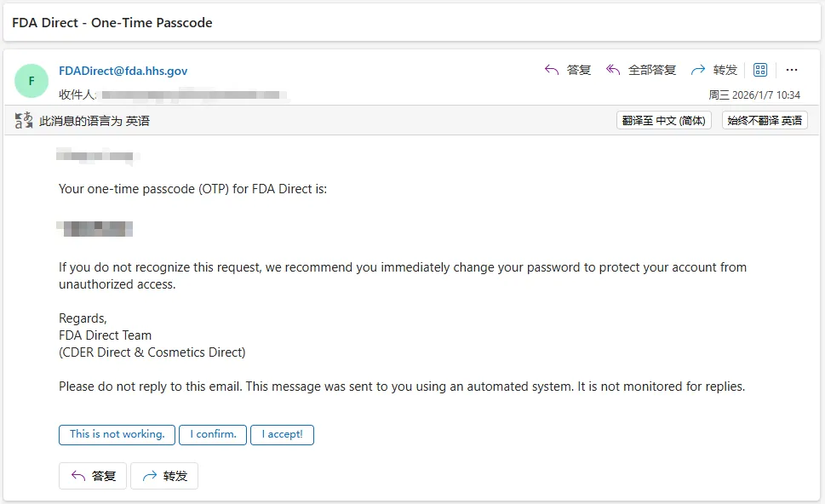Open the apps grid icon beside Forward
Viewport: 825px width, 504px height.
point(760,70)
